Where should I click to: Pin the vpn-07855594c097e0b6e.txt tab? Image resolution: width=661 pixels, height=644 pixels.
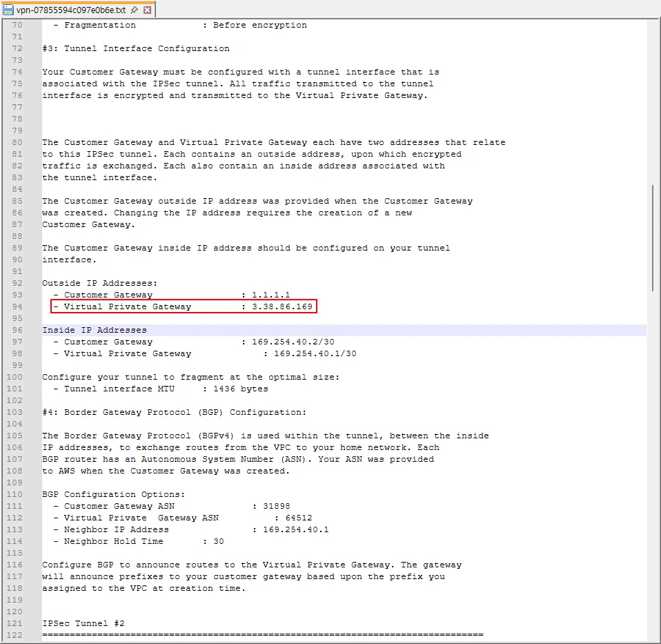pyautogui.click(x=135, y=10)
